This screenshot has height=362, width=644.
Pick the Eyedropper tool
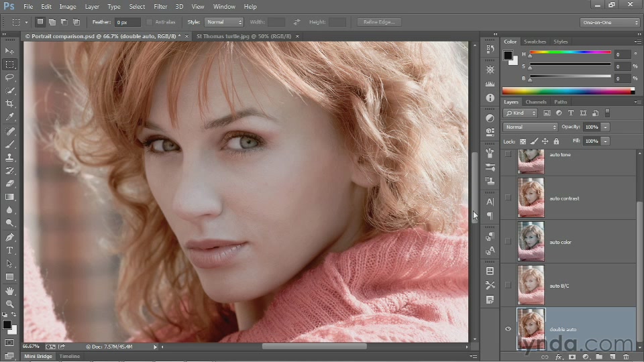tap(9, 117)
